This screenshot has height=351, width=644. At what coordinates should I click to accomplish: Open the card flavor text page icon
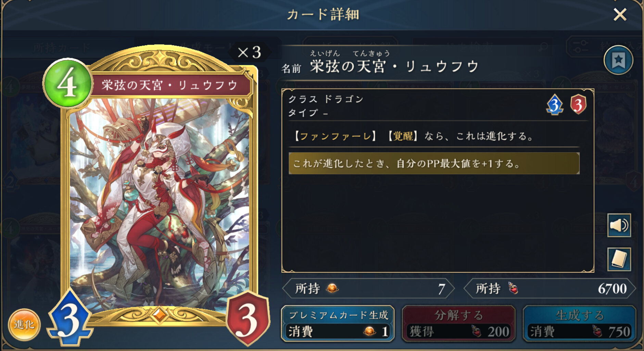tap(619, 259)
